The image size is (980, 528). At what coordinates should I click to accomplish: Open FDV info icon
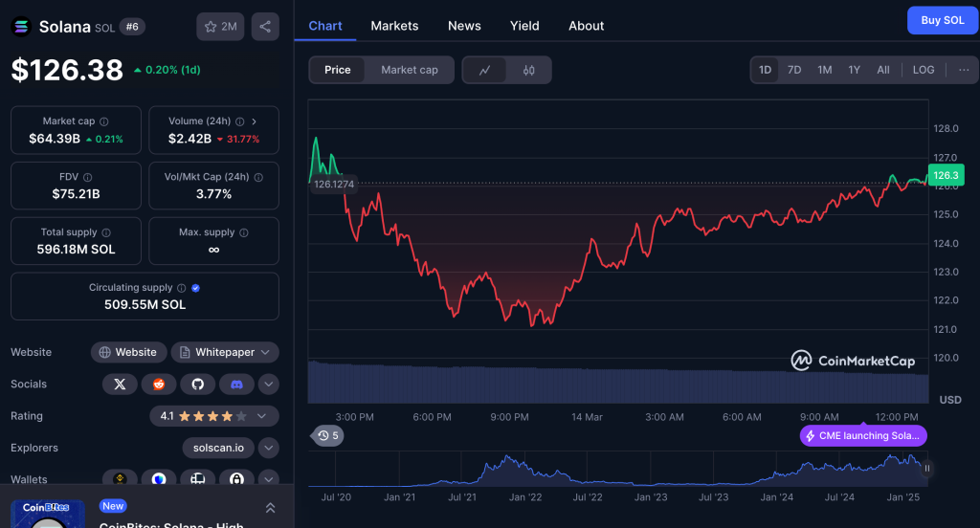87,178
